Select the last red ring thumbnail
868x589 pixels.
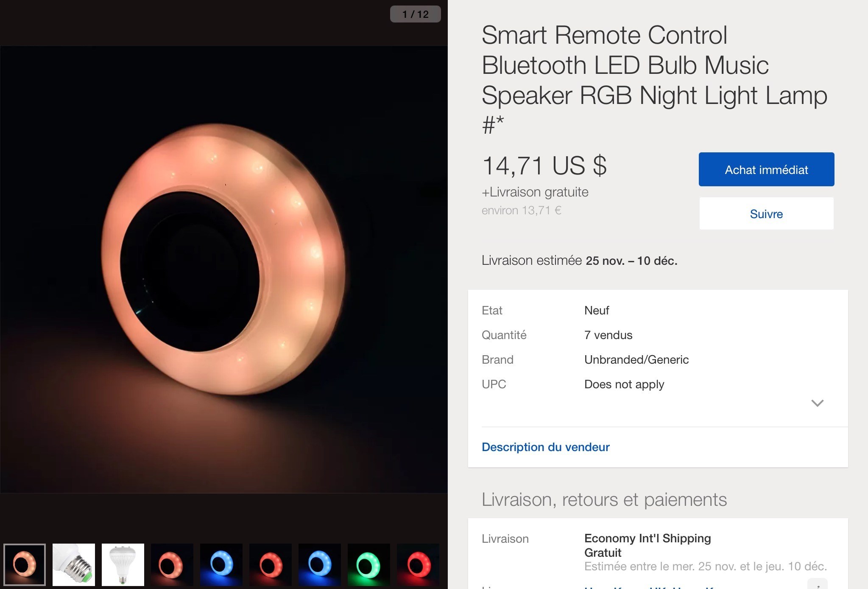(x=418, y=564)
